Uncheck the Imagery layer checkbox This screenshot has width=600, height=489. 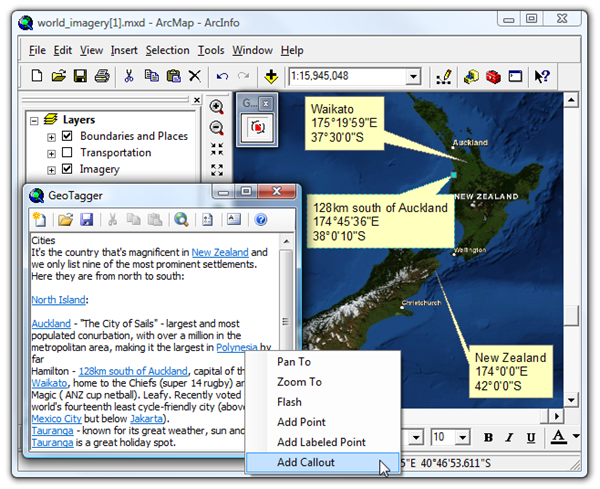[67, 168]
